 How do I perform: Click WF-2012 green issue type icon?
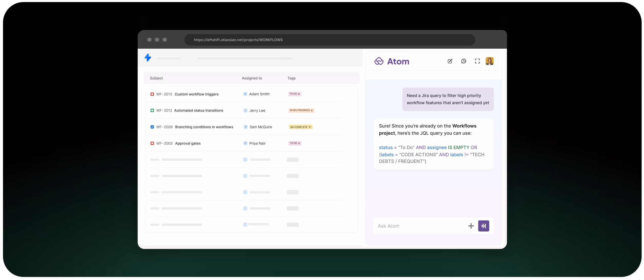pos(152,111)
